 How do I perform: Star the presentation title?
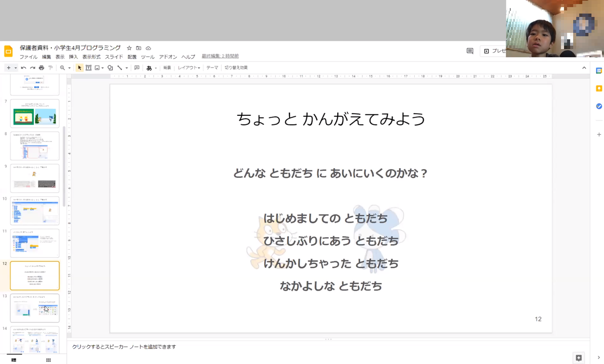[129, 48]
